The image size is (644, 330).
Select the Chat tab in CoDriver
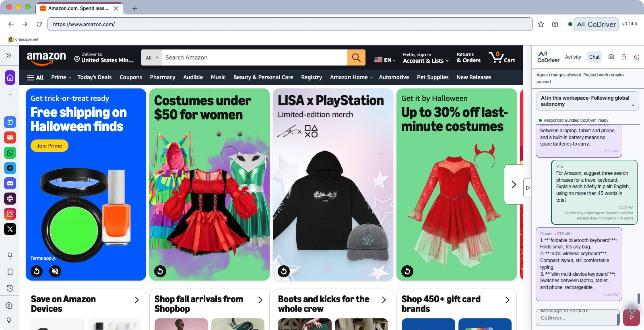594,57
